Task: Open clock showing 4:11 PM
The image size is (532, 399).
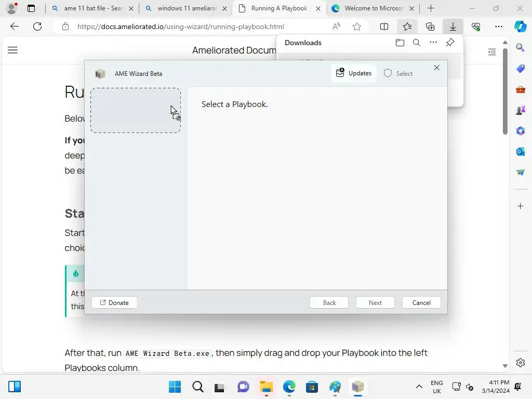Action: (x=495, y=387)
